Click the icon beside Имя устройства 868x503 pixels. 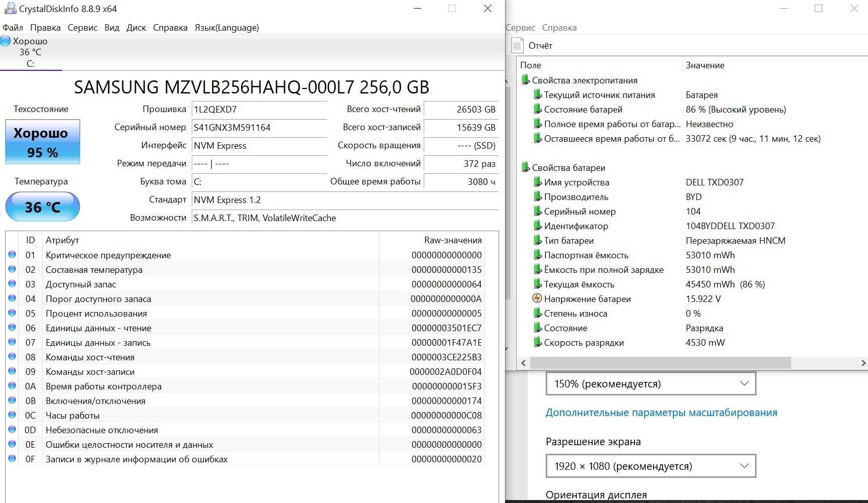click(537, 182)
